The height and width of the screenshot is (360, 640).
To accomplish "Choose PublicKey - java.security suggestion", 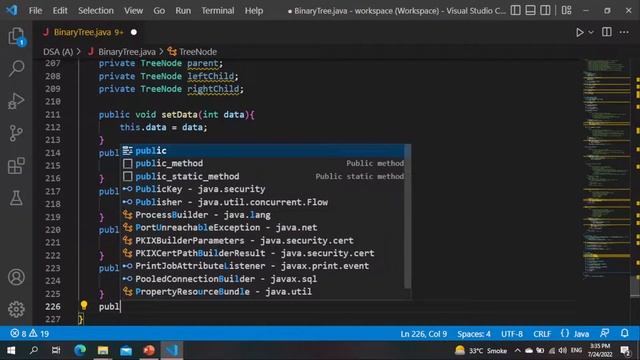I will [263, 189].
